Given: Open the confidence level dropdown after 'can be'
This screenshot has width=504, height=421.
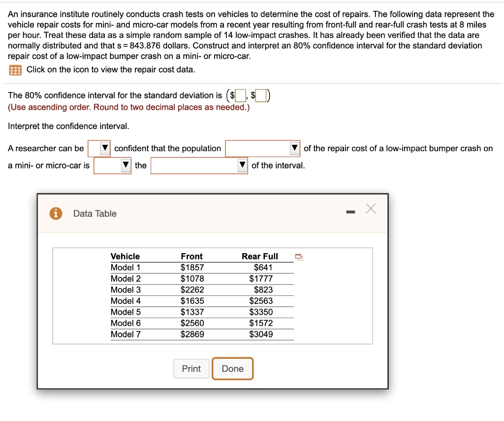Looking at the screenshot, I should pos(99,148).
